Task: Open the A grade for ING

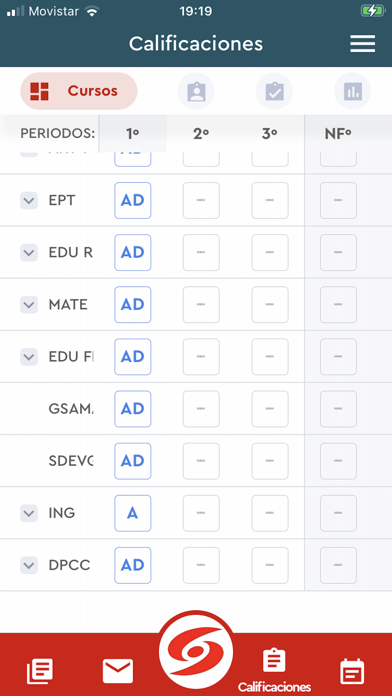Action: tap(133, 513)
